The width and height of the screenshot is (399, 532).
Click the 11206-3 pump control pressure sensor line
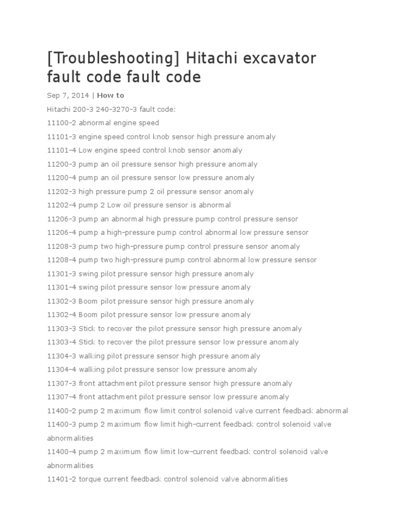(x=172, y=219)
